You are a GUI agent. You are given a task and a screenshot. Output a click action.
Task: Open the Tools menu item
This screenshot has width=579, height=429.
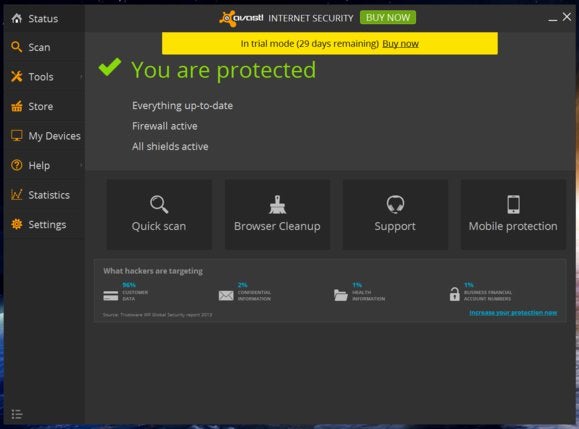tap(44, 76)
